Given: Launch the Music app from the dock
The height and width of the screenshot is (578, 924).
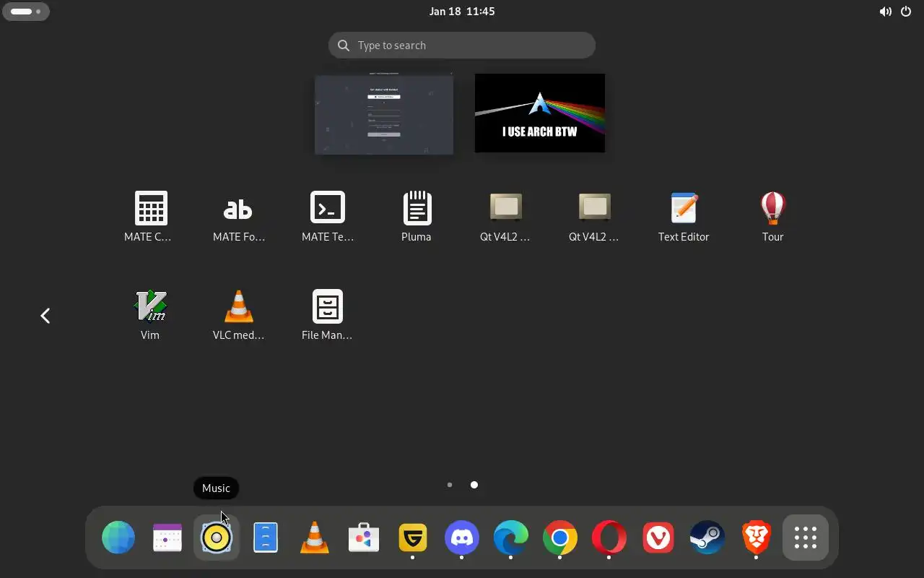Looking at the screenshot, I should 217,538.
